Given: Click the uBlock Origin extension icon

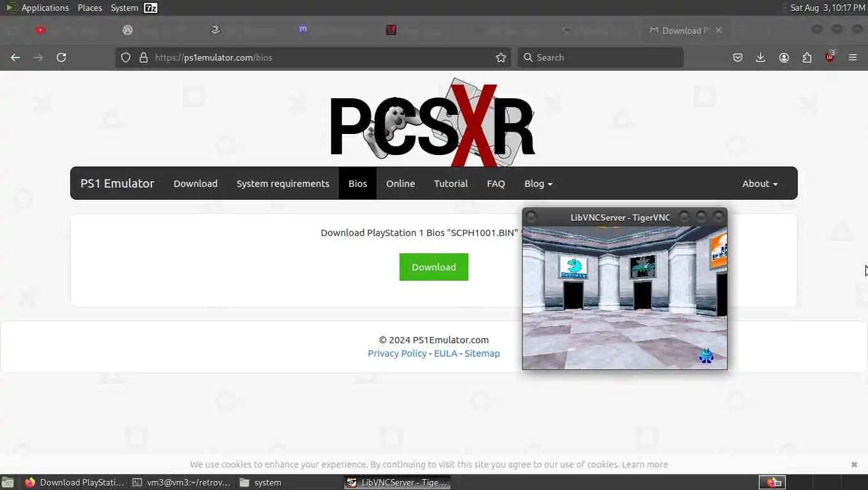Looking at the screenshot, I should pos(830,57).
